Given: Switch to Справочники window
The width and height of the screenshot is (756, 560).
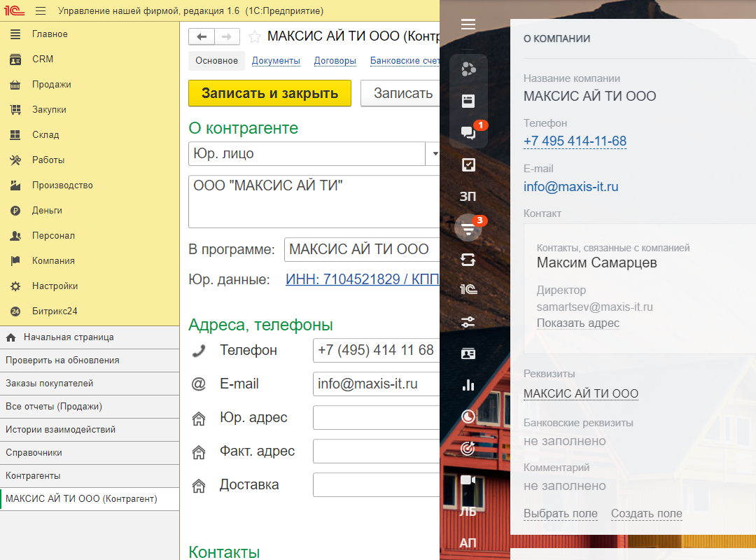Looking at the screenshot, I should point(90,453).
